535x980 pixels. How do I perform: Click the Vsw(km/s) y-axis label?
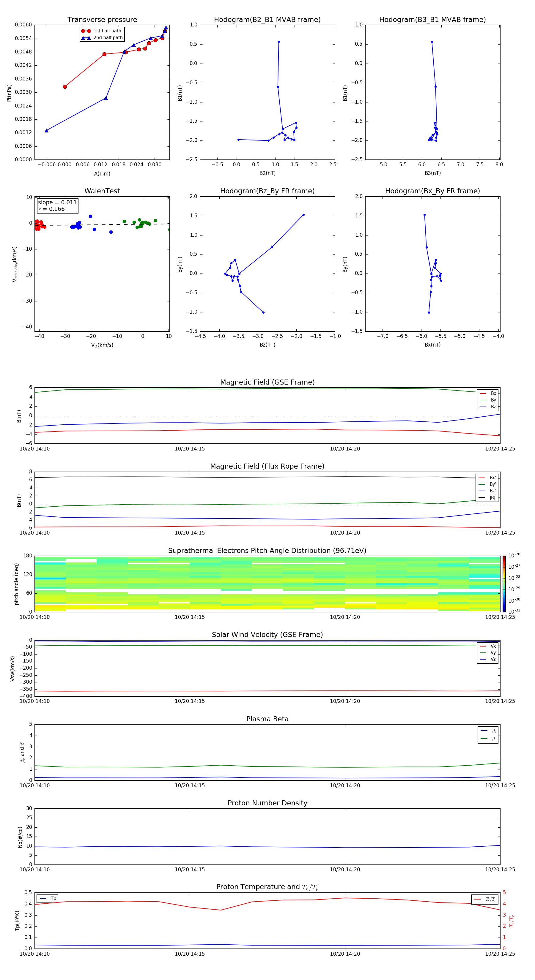point(12,668)
